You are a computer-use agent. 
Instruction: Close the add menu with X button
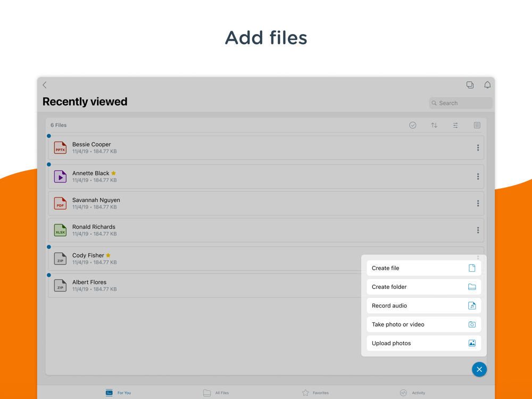point(479,369)
